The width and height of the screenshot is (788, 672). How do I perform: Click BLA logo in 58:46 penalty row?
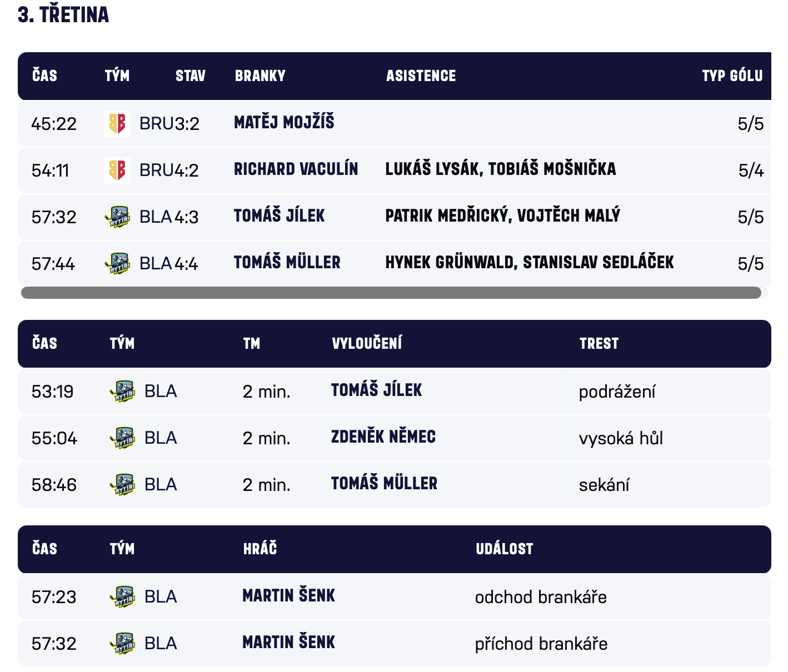tap(122, 484)
